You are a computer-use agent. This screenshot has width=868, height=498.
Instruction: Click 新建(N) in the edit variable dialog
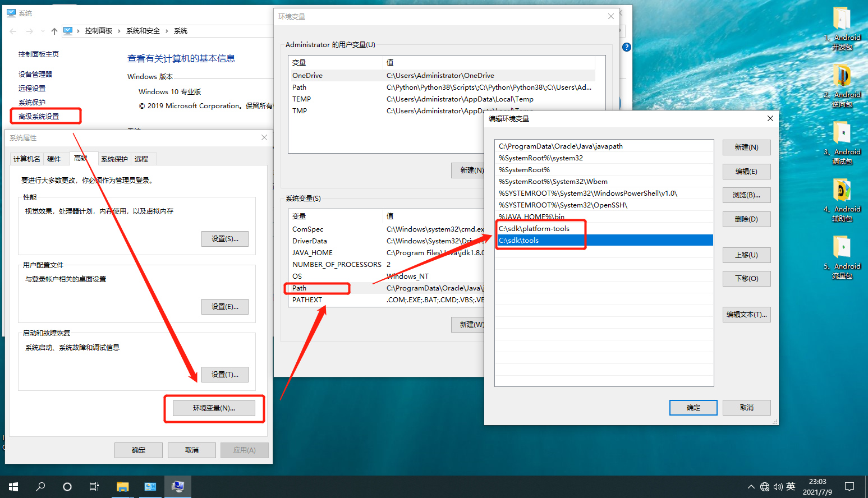(x=746, y=147)
